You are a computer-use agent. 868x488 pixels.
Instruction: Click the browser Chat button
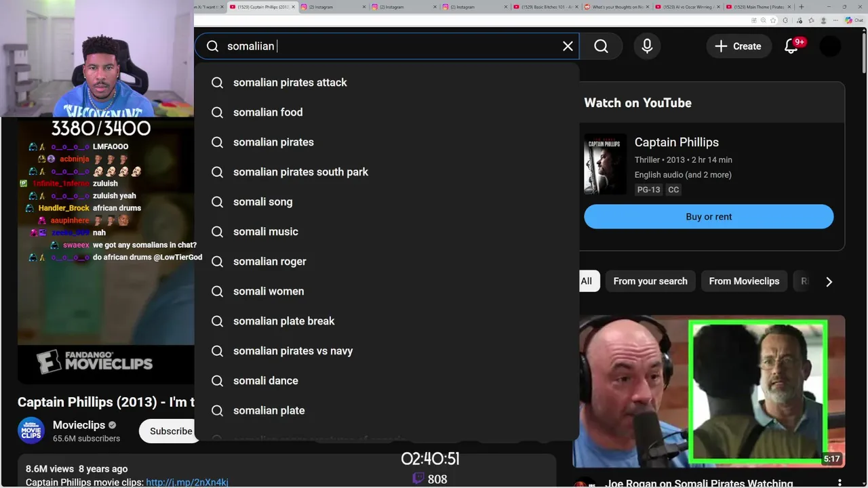[854, 20]
